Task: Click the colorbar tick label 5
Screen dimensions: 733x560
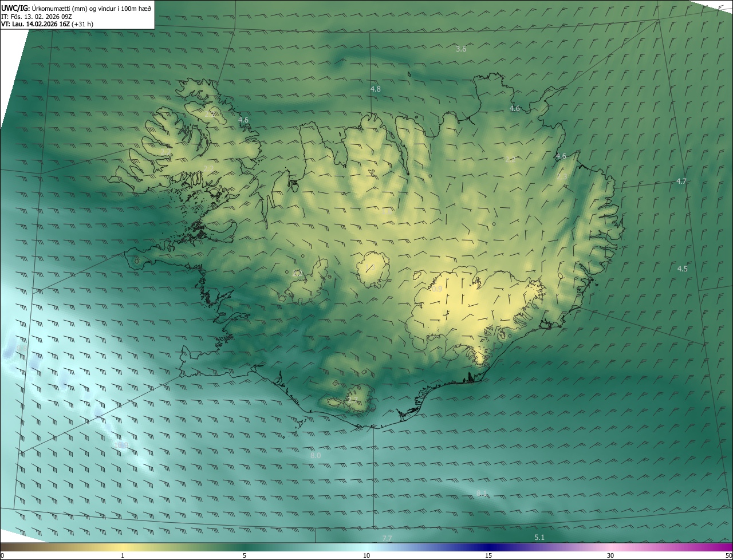Action: click(x=245, y=555)
